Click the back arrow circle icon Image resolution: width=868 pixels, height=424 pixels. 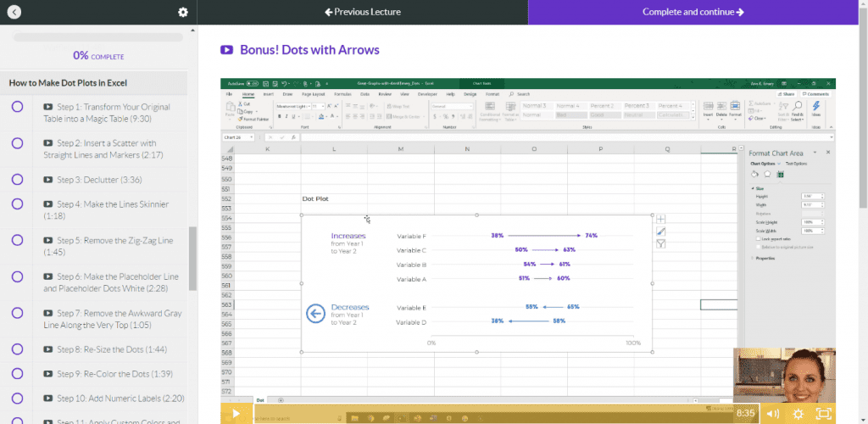point(14,12)
